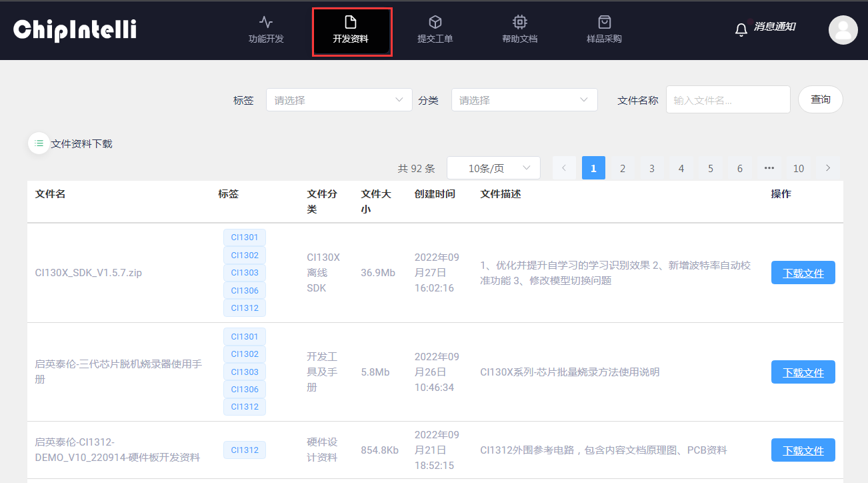Open the 提交工单 box icon
Screen dimensions: 868x483
[x=435, y=22]
